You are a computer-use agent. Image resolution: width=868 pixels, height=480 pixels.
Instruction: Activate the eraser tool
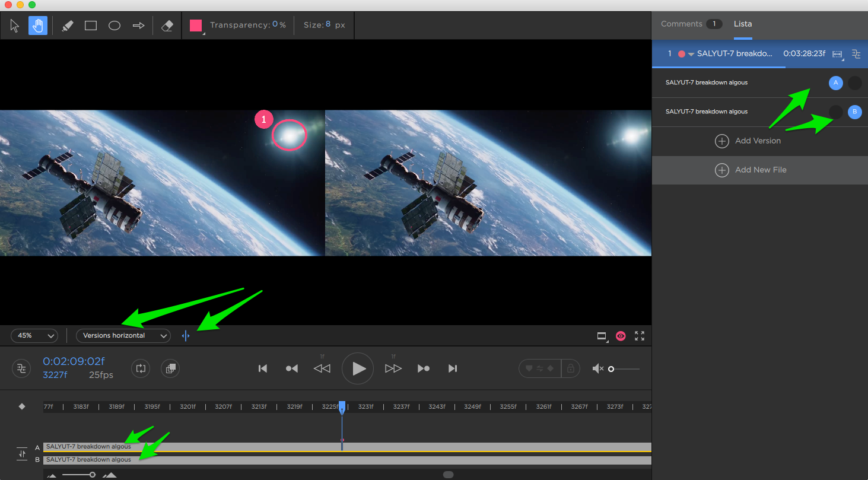(167, 26)
